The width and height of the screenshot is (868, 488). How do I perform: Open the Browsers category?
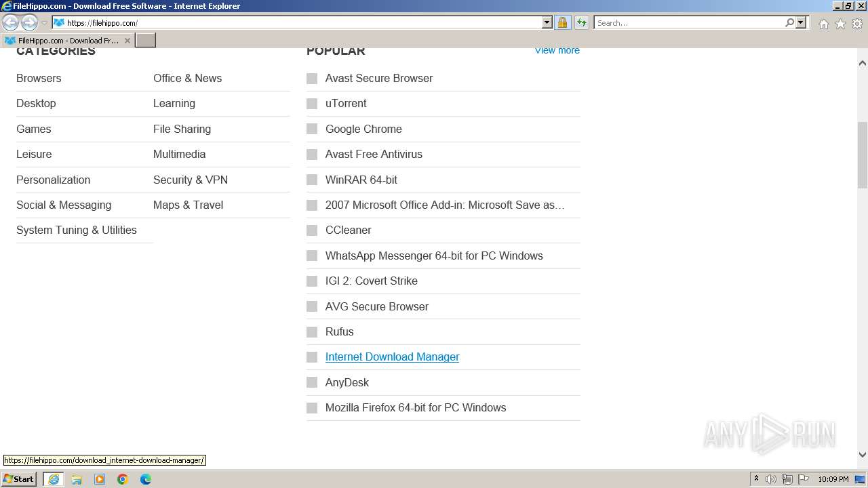coord(39,78)
